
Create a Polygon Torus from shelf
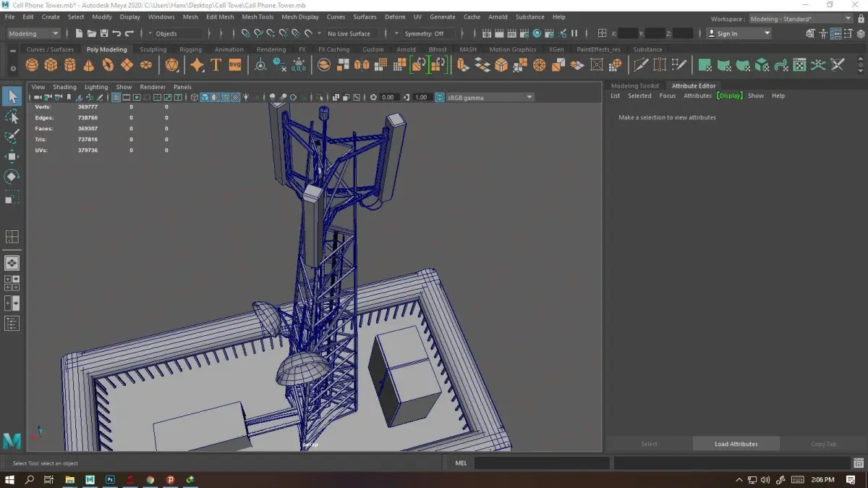pyautogui.click(x=108, y=65)
